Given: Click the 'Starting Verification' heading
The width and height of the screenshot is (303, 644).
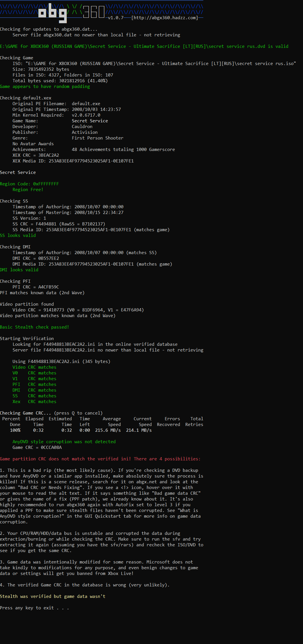Looking at the screenshot, I should (x=27, y=339).
